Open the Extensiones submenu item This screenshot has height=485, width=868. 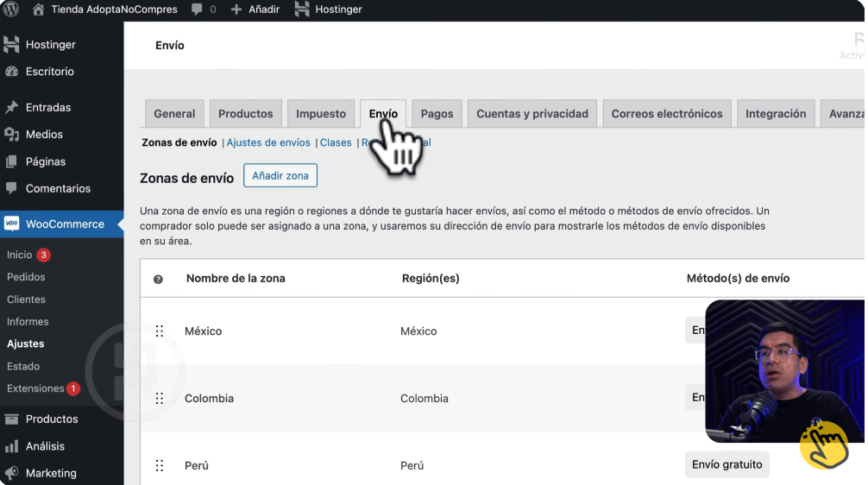coord(35,388)
